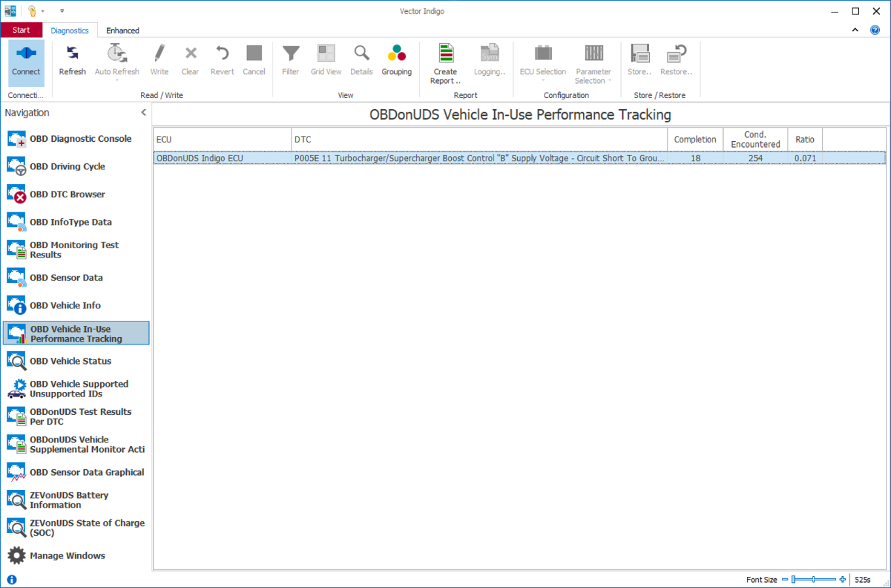This screenshot has width=891, height=588.
Task: Select OBD Vehicle In-Use Performance Tracking
Action: (77, 333)
